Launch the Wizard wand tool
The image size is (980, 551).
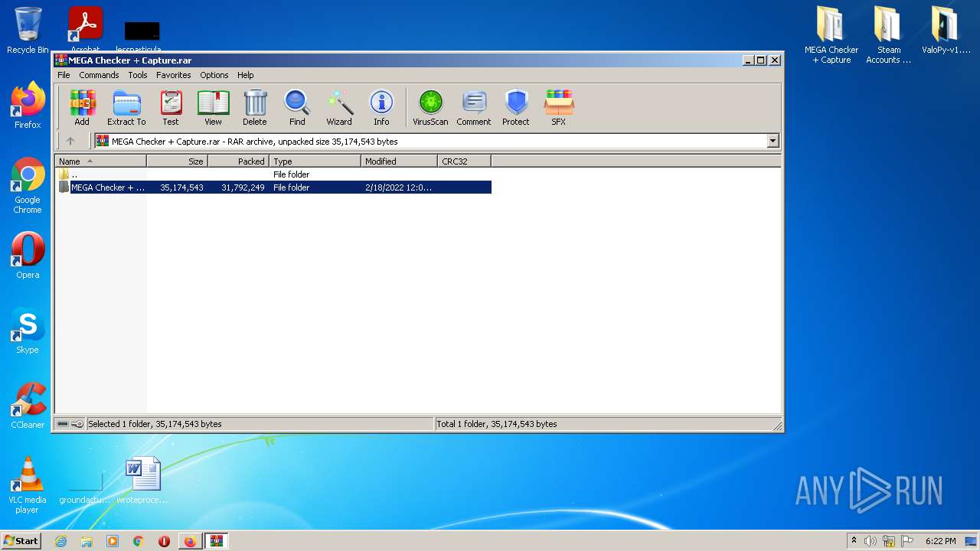coord(339,108)
